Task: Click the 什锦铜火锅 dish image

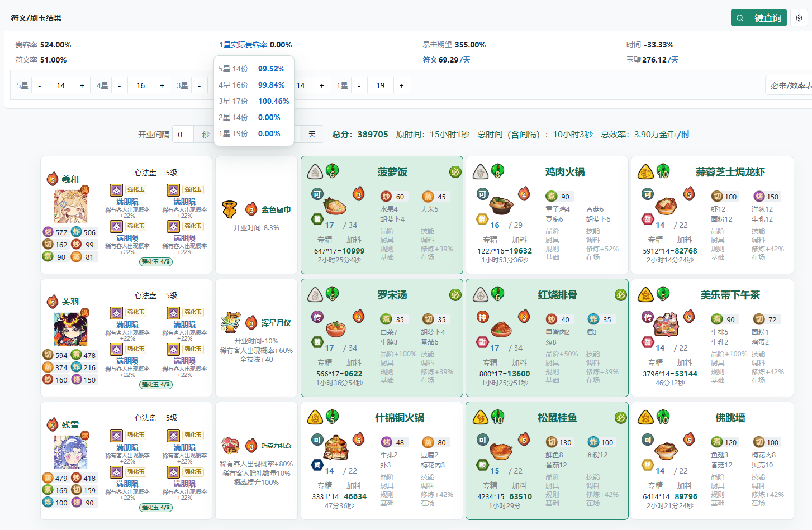Action: coord(336,448)
